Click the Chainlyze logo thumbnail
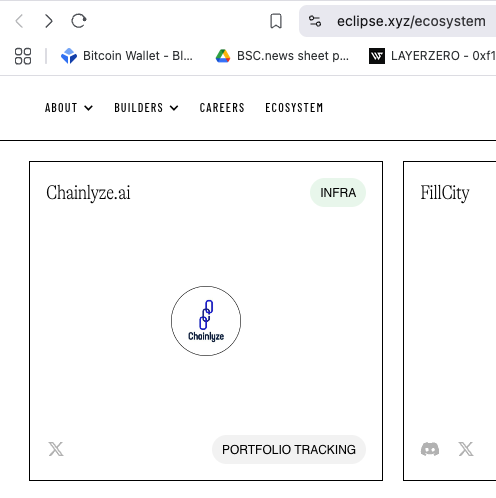 coord(206,321)
